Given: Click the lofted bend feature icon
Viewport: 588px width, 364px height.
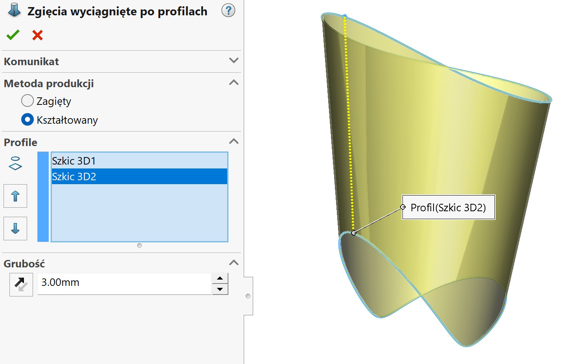Looking at the screenshot, I should (x=14, y=11).
